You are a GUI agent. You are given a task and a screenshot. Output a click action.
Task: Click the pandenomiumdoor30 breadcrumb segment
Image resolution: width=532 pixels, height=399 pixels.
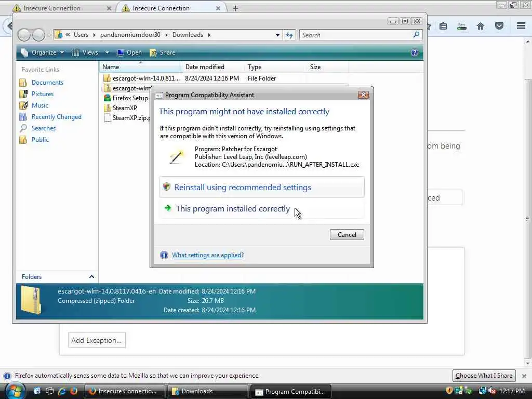tap(130, 35)
